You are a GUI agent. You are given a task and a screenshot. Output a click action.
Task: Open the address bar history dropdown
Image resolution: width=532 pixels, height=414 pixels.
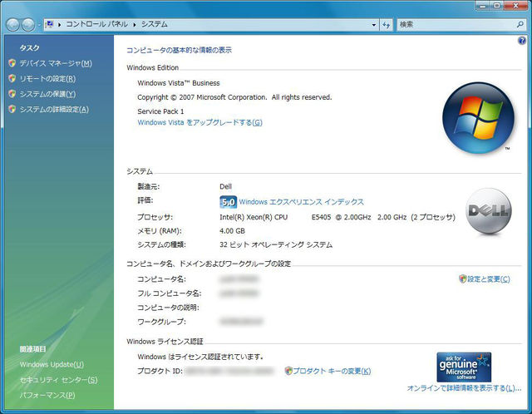(x=374, y=25)
